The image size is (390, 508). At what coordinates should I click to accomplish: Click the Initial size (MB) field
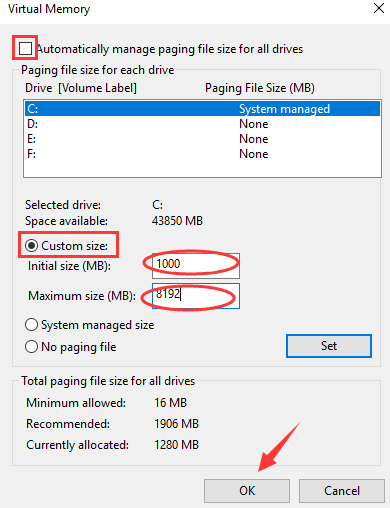pyautogui.click(x=196, y=266)
